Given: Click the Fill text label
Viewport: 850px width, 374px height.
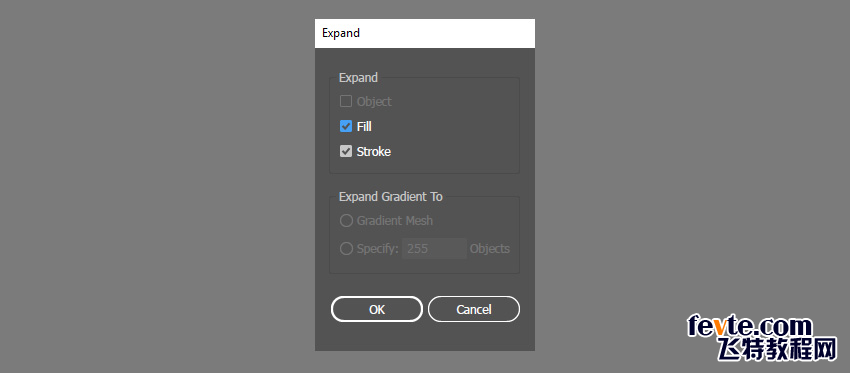Looking at the screenshot, I should (364, 127).
